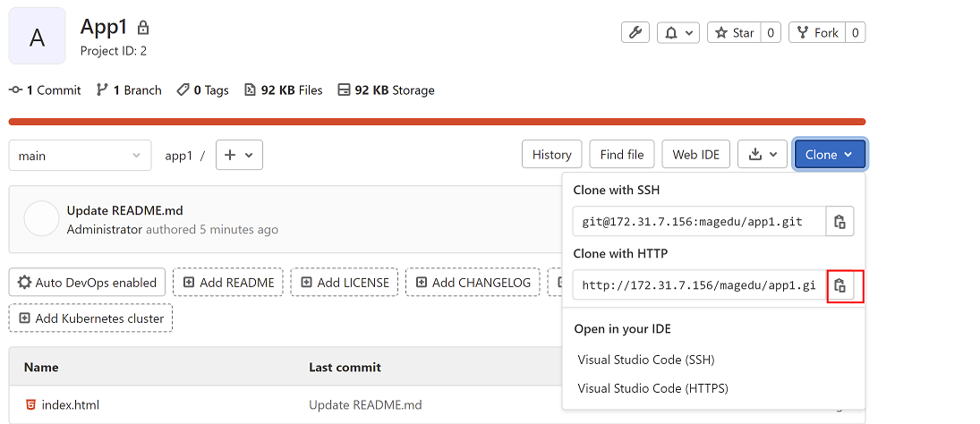Open the index.html file
The height and width of the screenshot is (424, 980).
click(x=70, y=405)
